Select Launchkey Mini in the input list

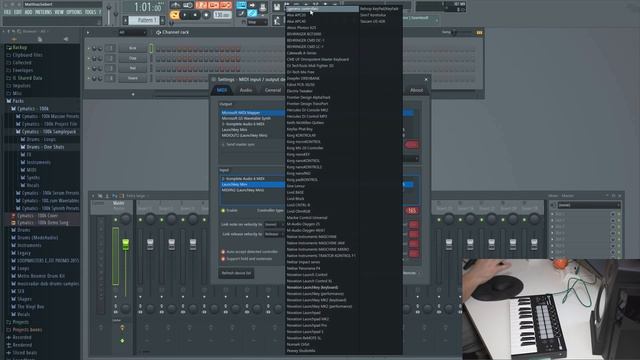coord(252,184)
